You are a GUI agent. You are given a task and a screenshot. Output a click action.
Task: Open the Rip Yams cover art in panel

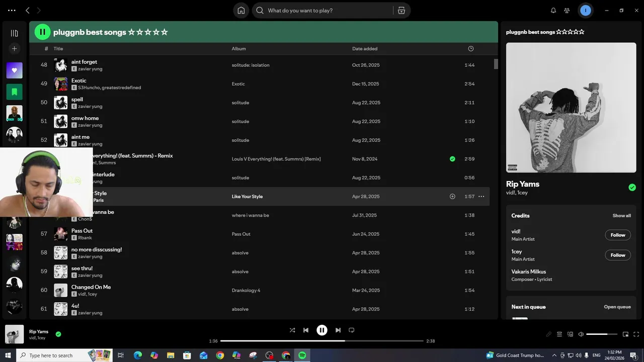click(x=571, y=108)
